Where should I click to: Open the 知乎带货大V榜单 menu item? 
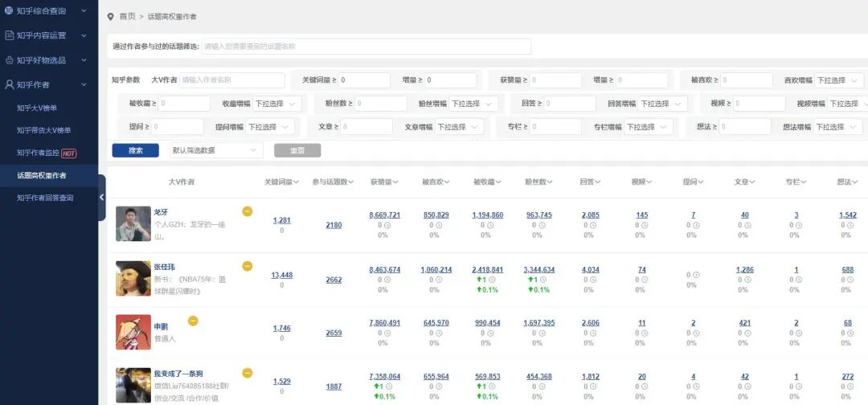click(x=43, y=130)
